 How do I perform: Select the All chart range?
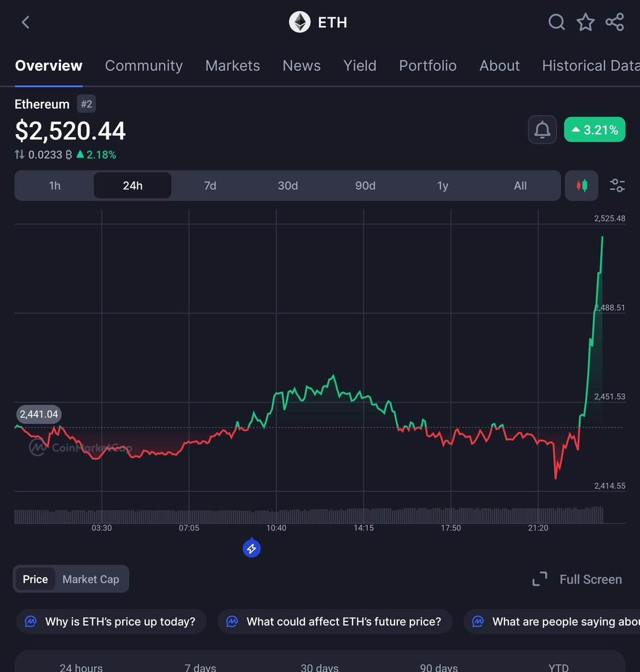click(x=520, y=185)
